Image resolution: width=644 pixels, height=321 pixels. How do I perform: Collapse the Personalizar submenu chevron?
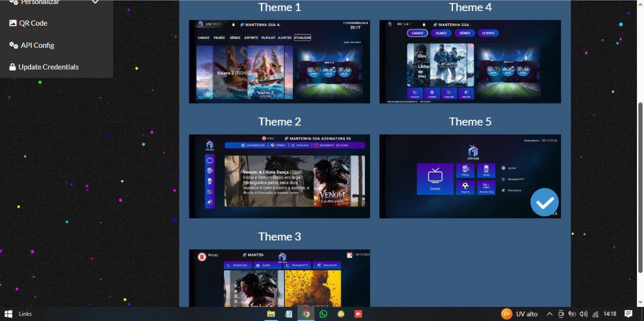pos(95,3)
